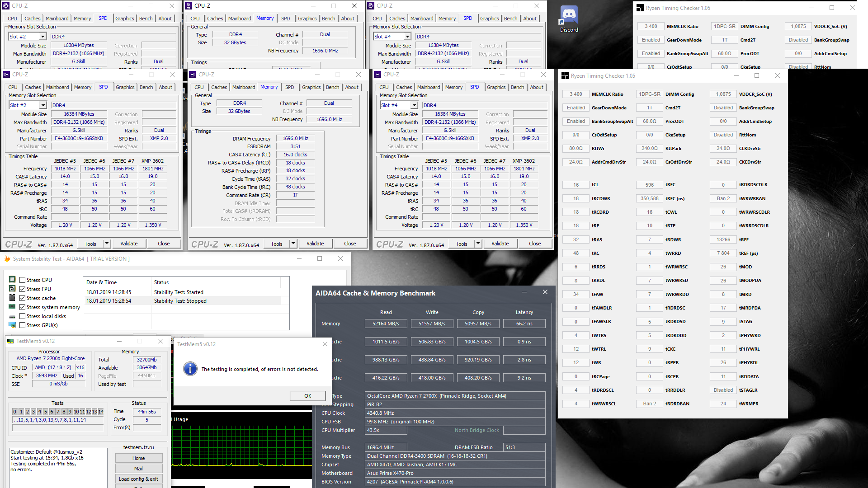
Task: Enable the Stress CPU checkbox
Action: coord(22,280)
